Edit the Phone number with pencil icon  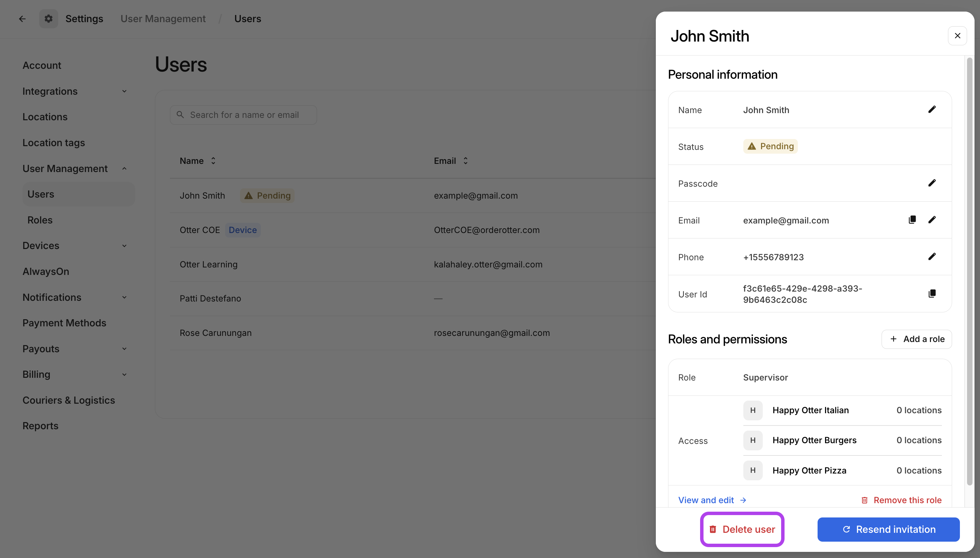click(932, 257)
